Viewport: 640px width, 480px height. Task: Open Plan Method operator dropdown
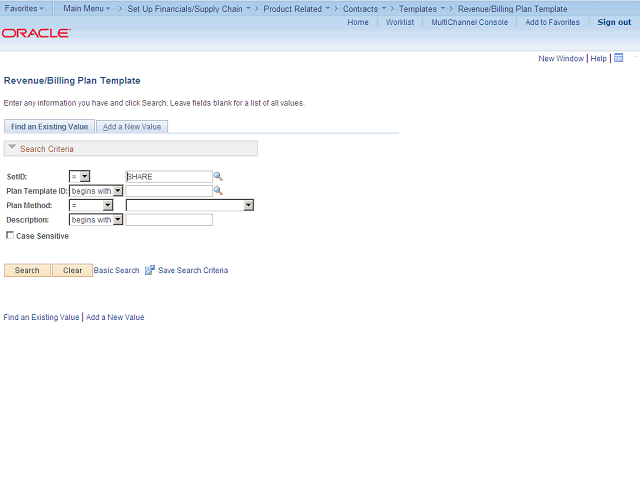point(91,205)
